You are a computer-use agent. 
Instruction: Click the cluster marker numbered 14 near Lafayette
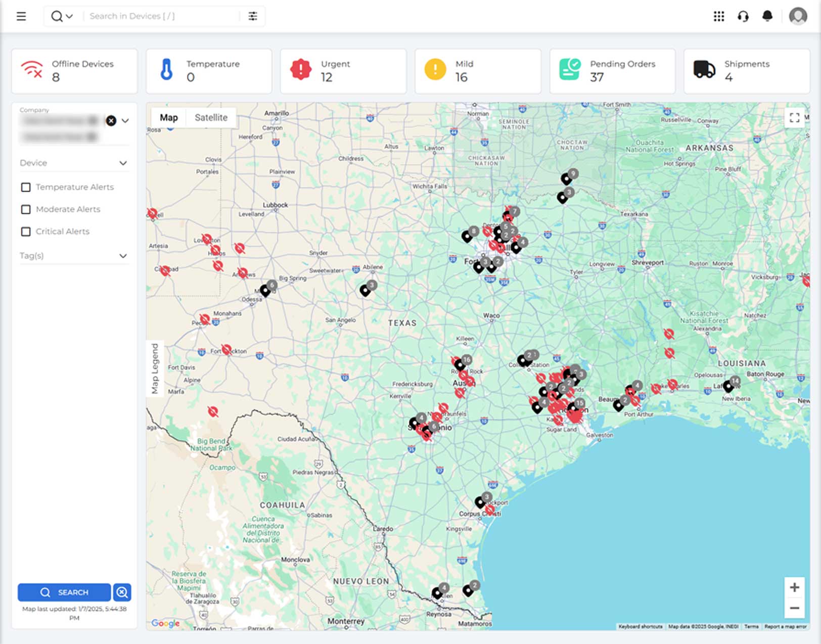(x=728, y=386)
